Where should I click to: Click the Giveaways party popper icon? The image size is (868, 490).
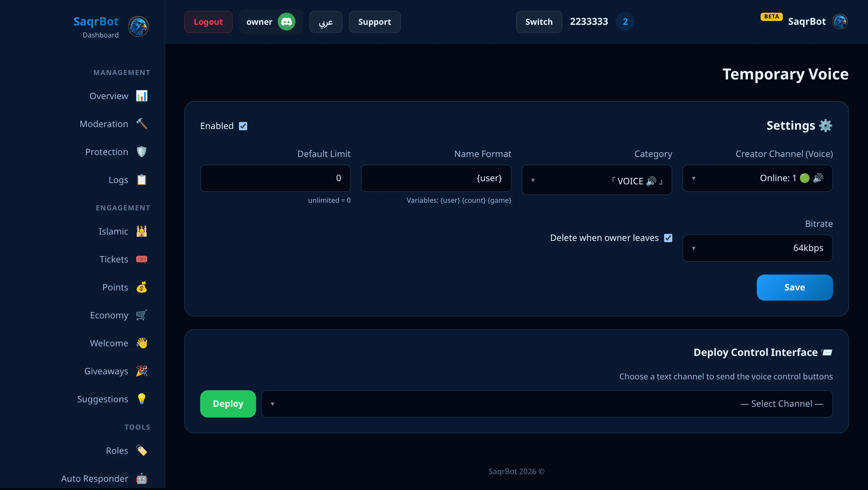[141, 371]
